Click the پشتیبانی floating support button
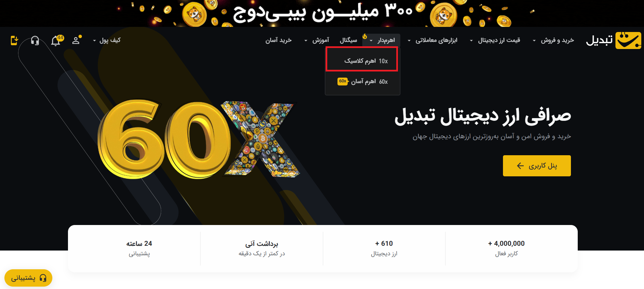The width and height of the screenshot is (644, 289). click(28, 278)
